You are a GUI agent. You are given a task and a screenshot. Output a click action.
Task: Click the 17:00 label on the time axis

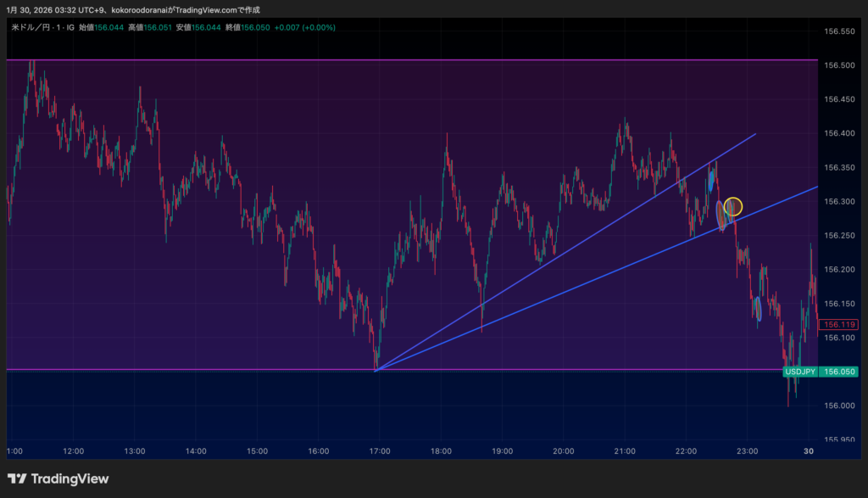[380, 451]
